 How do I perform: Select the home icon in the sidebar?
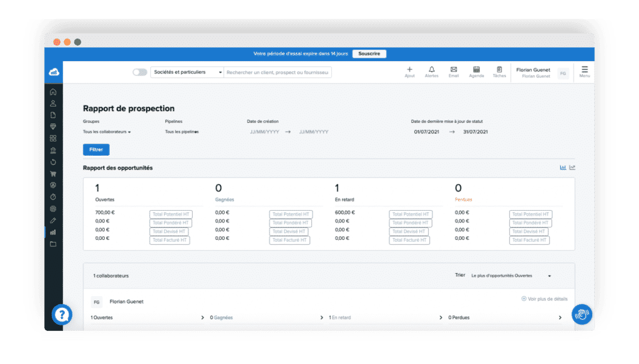coord(53,92)
